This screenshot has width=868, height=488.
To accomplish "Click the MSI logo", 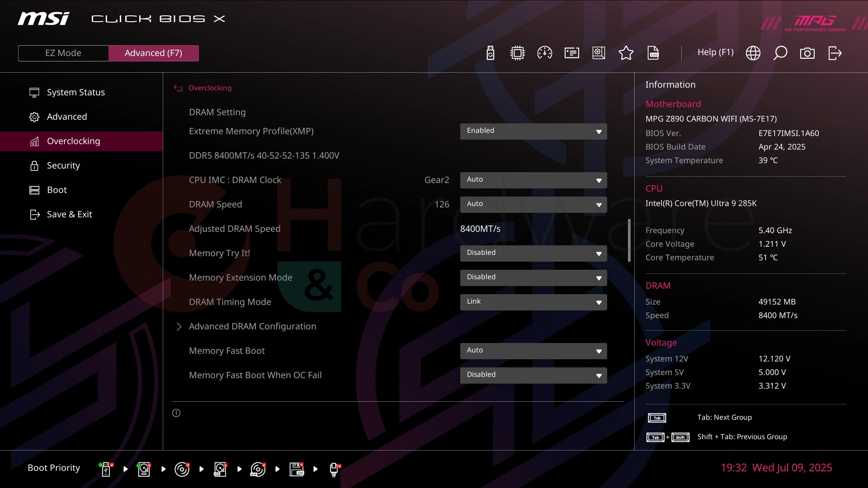I will [x=43, y=19].
